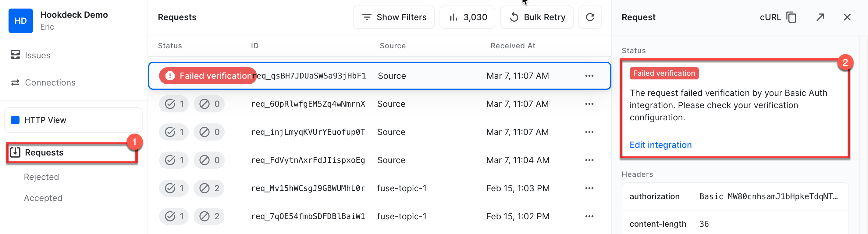
Task: Select request row req_FdVytnAxrFdJIispxoEg
Action: (308, 160)
